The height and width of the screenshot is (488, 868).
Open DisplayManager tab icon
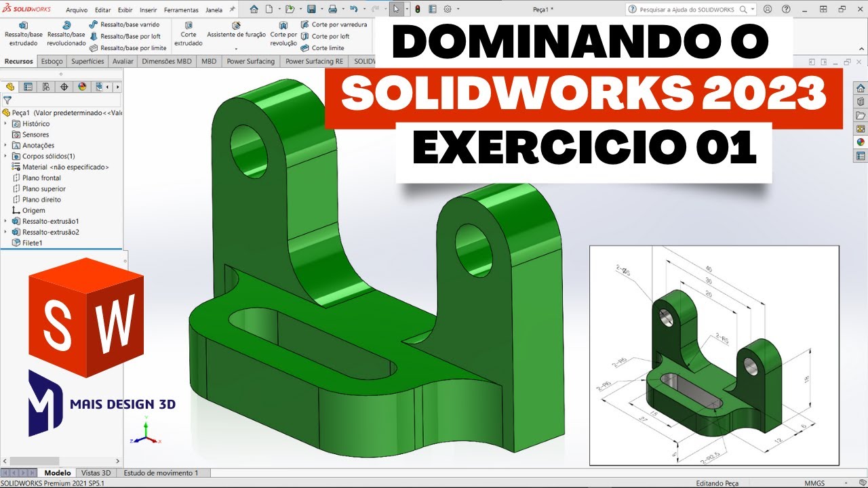[x=82, y=87]
